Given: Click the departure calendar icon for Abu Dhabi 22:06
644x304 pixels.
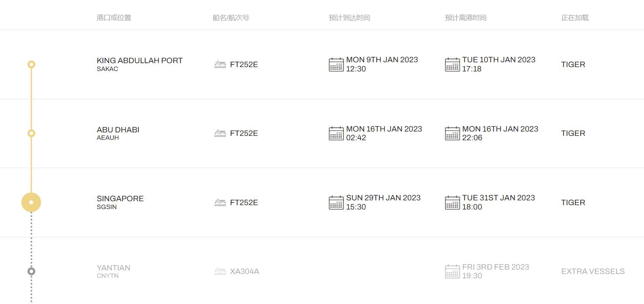Looking at the screenshot, I should click(453, 133).
